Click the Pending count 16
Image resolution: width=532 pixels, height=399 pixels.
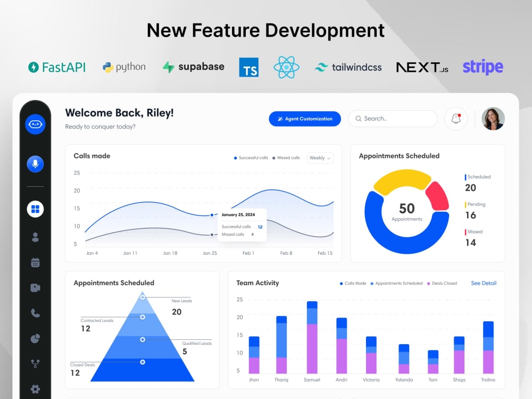pos(471,215)
